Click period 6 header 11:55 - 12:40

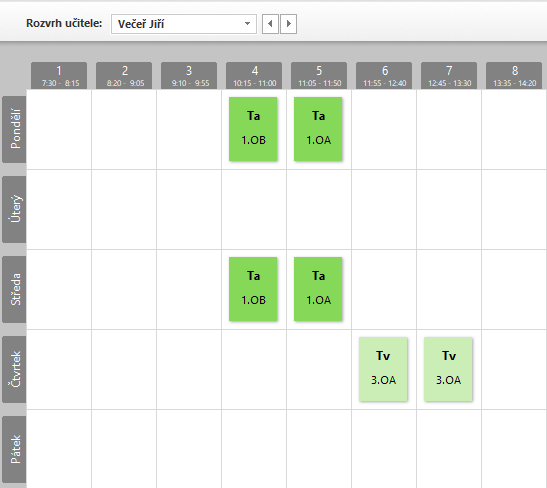(384, 76)
